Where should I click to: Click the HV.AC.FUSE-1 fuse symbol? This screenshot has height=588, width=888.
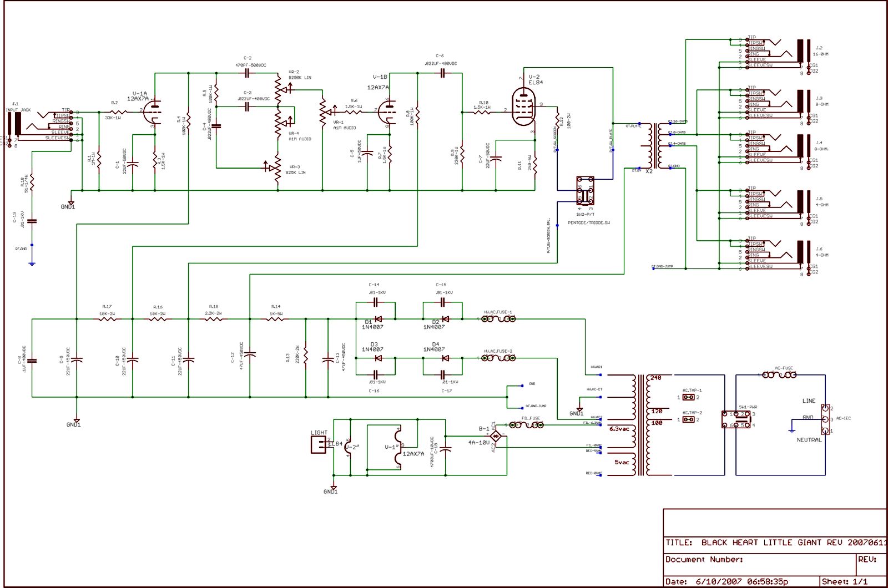(498, 319)
